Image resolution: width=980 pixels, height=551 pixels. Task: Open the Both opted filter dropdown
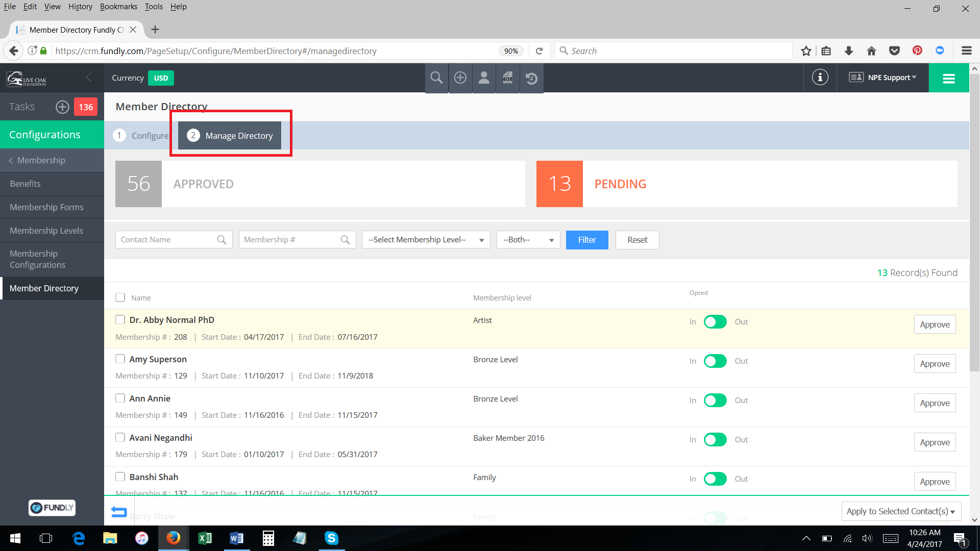coord(528,240)
